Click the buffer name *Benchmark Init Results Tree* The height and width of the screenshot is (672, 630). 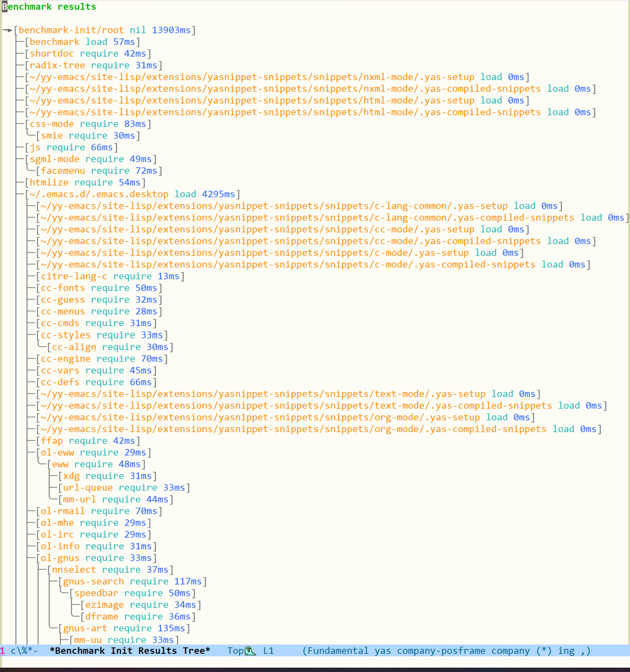coord(130,651)
